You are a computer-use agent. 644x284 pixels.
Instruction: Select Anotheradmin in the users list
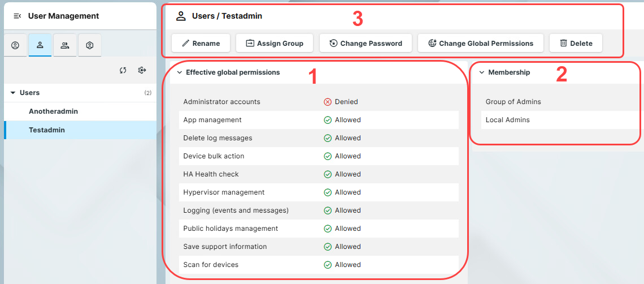click(x=53, y=111)
